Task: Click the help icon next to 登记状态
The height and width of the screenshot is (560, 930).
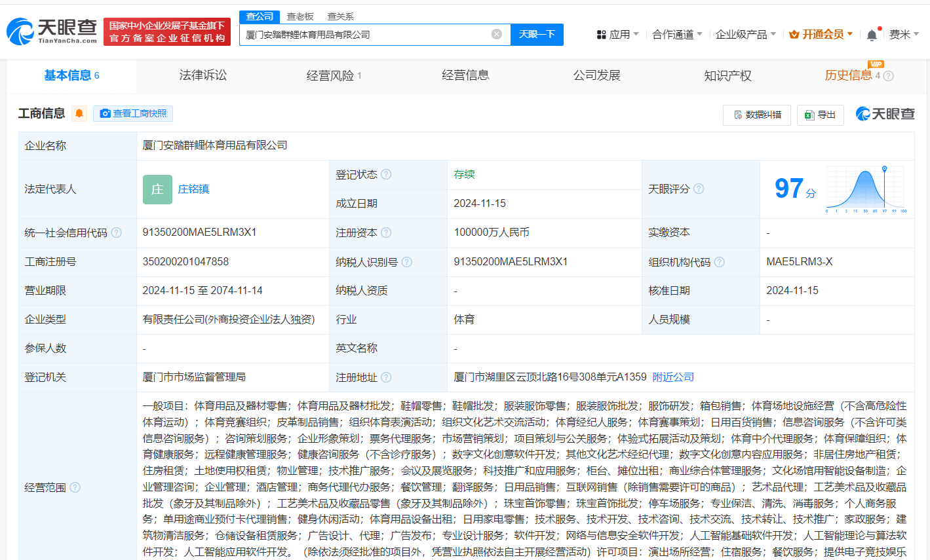Action: [386, 174]
